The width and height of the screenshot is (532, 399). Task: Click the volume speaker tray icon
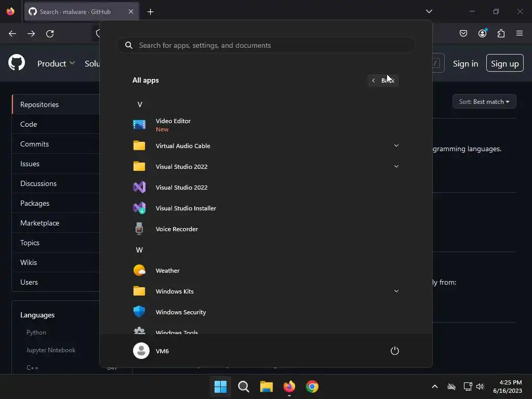pos(480,387)
